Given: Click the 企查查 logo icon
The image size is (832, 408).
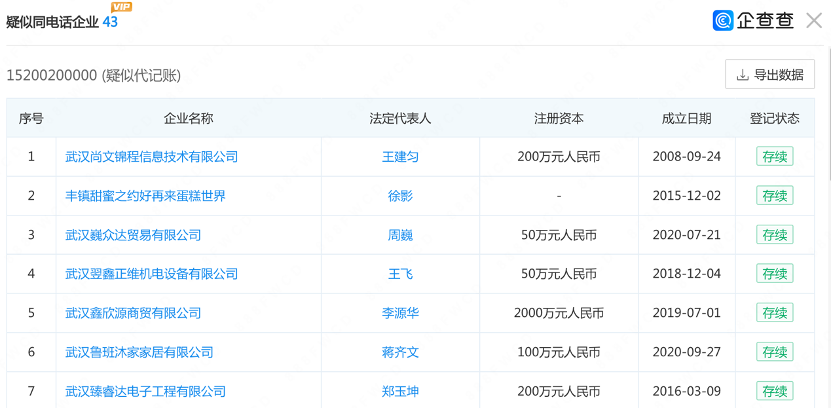Looking at the screenshot, I should point(723,21).
